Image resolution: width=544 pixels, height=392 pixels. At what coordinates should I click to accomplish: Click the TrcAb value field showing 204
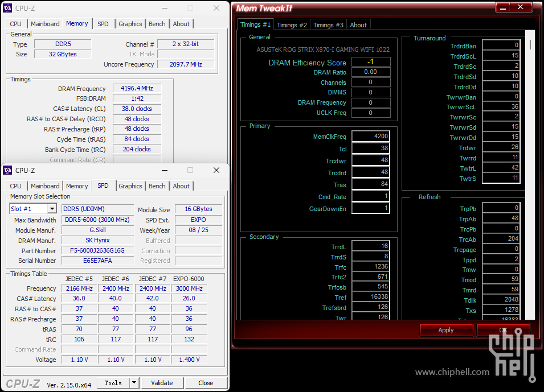[x=501, y=239]
